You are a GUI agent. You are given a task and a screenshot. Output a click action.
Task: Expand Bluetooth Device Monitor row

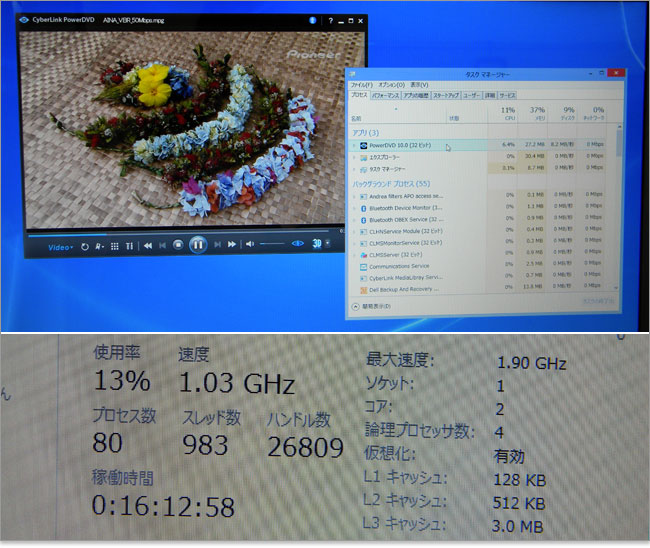coord(354,208)
